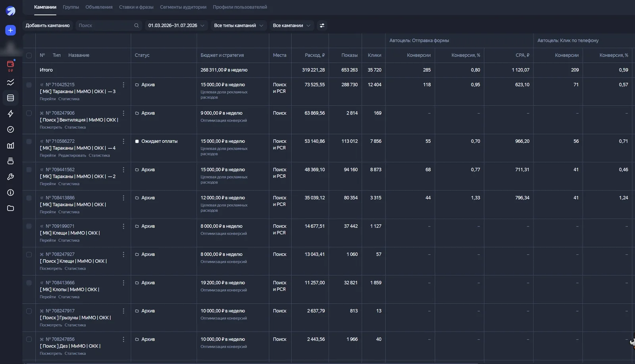Click the 'Показы' column header

349,56
